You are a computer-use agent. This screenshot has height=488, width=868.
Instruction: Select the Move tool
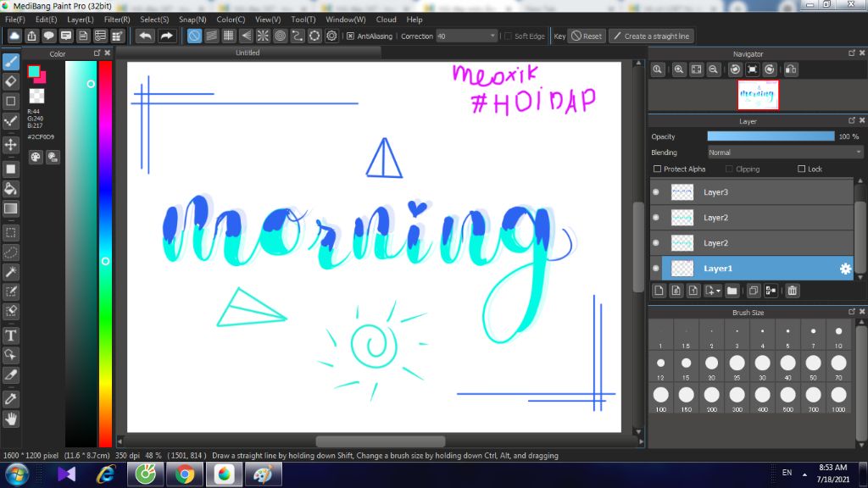(x=10, y=145)
